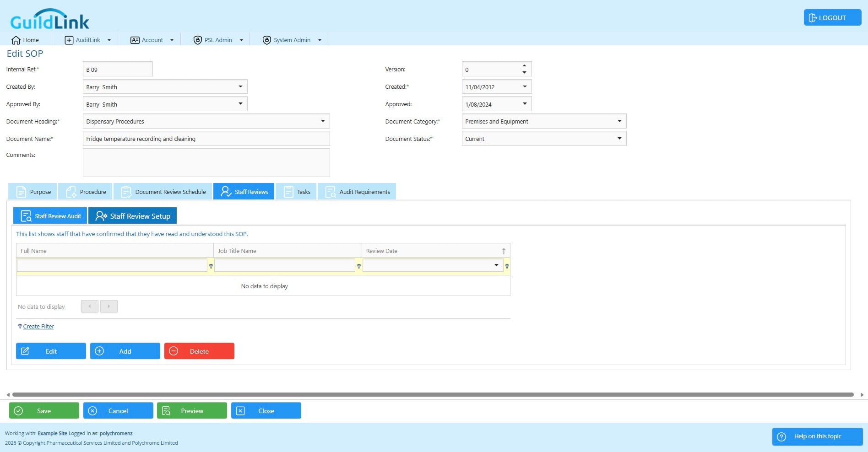868x452 pixels.
Task: Switch to the Procedure tab
Action: click(86, 192)
